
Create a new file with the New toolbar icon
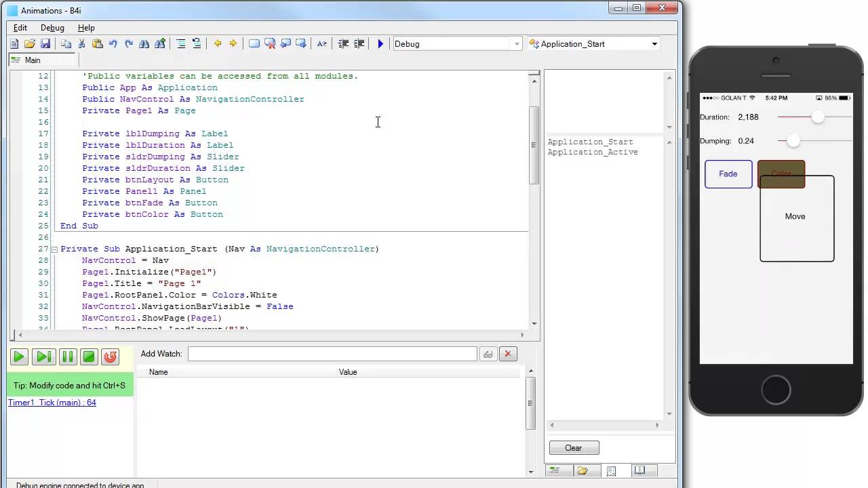click(x=14, y=43)
